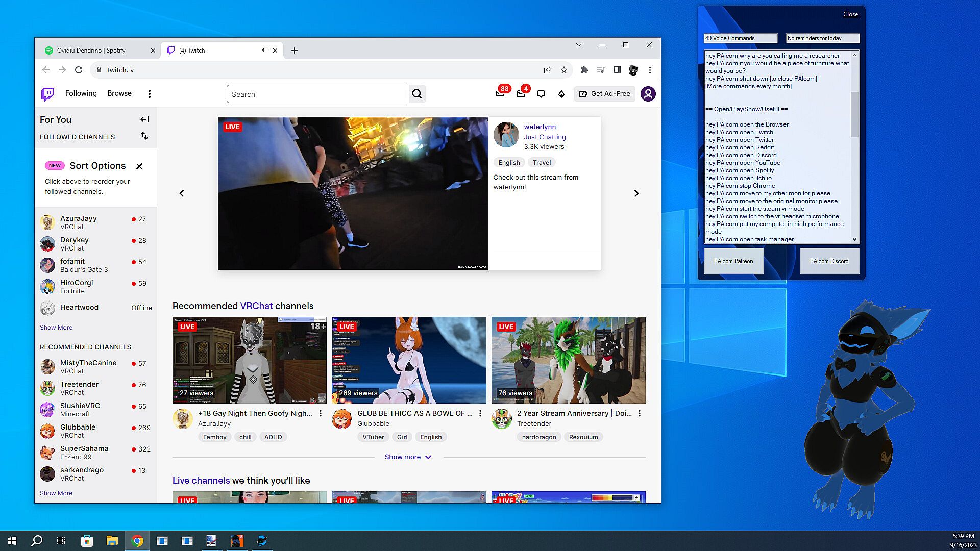Switch to the Ovidiu Dendrino Spotify tab
980x551 pixels.
(92, 50)
